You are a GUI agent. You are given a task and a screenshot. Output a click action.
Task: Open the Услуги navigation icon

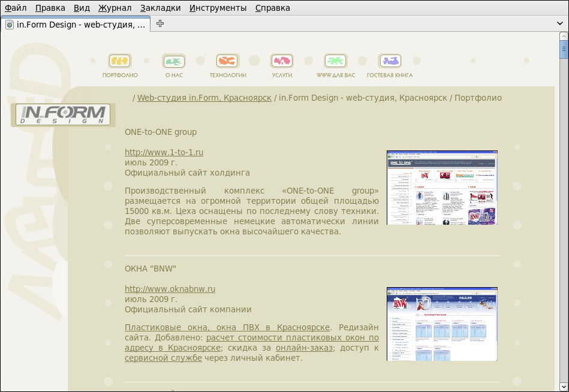282,61
